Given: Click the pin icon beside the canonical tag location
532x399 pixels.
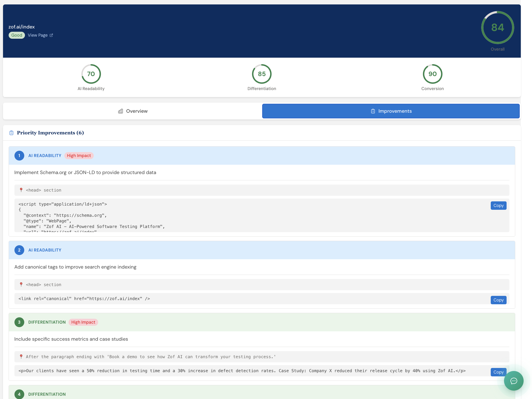Looking at the screenshot, I should (x=21, y=284).
